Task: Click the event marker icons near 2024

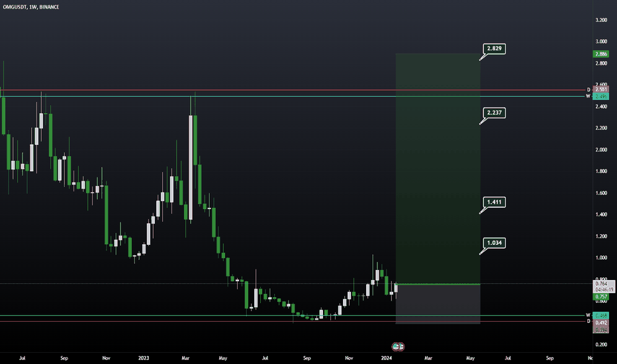Action: pyautogui.click(x=399, y=347)
